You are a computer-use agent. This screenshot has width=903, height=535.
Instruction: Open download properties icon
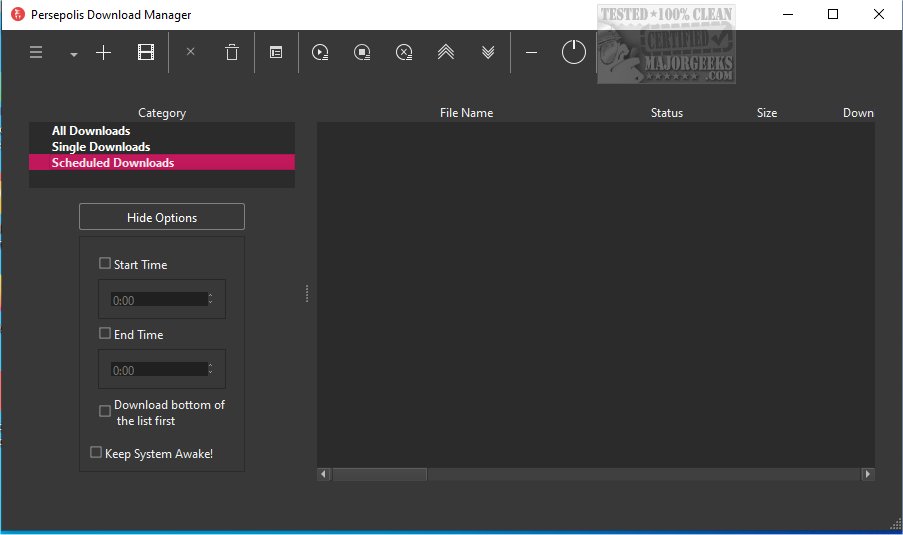click(276, 53)
